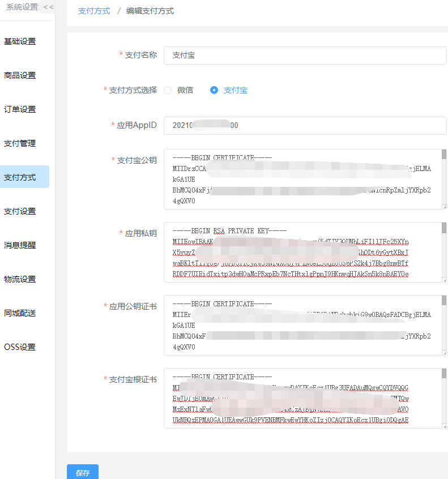
Task: Click the 保存 button
Action: tap(83, 472)
